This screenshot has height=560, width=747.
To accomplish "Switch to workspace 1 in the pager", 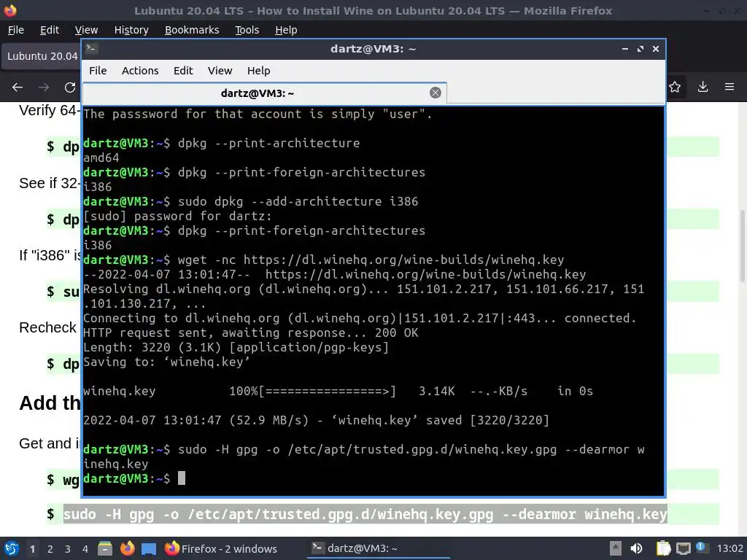I will coord(32,549).
